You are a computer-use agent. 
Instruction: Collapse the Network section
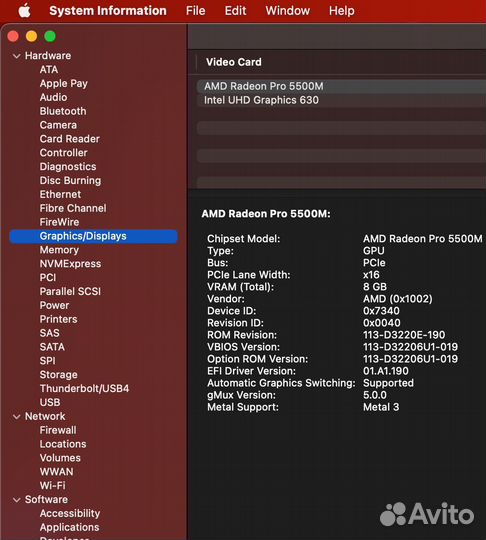tap(16, 416)
